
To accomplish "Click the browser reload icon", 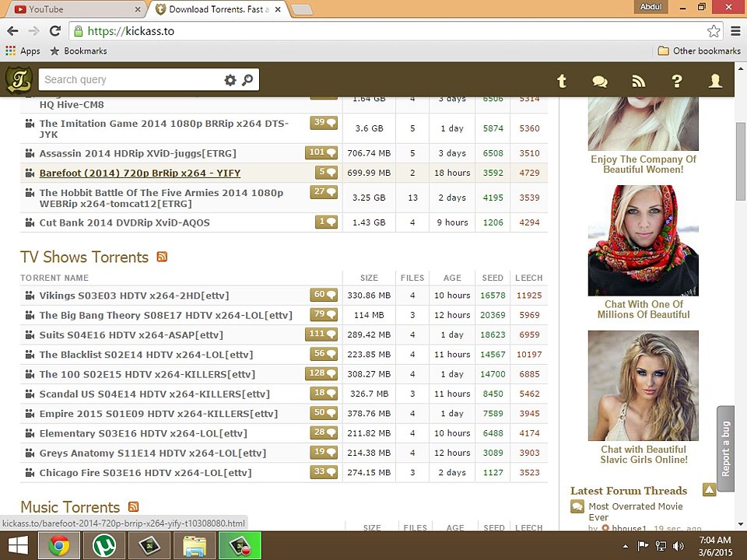I will pyautogui.click(x=55, y=31).
